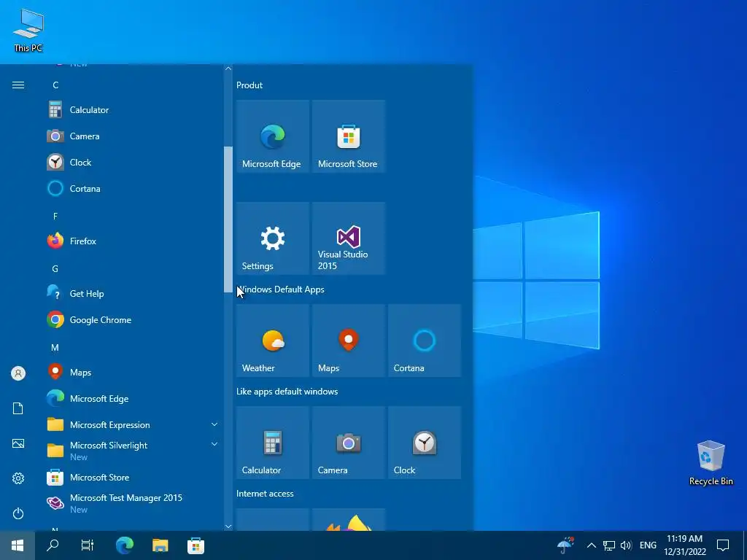The image size is (747, 560).
Task: Open Microsoft Edge from the taskbar
Action: 125,545
